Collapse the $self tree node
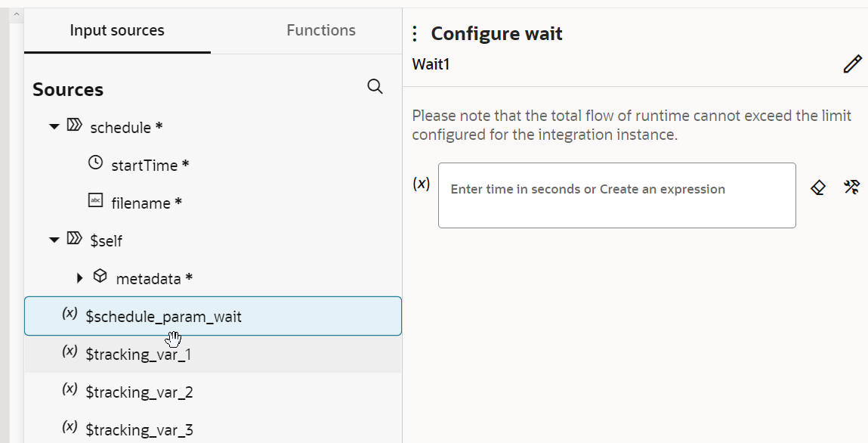The image size is (868, 443). (54, 240)
